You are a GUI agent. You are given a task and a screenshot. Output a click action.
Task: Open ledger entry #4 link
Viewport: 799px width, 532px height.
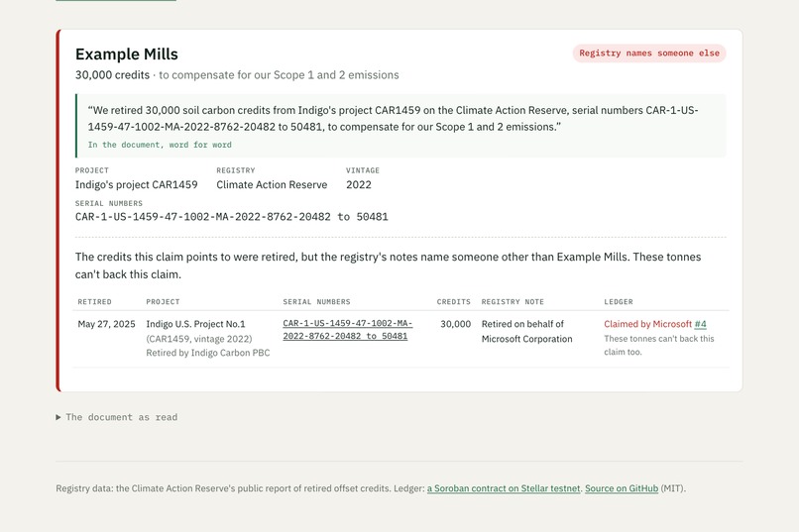[x=700, y=324]
